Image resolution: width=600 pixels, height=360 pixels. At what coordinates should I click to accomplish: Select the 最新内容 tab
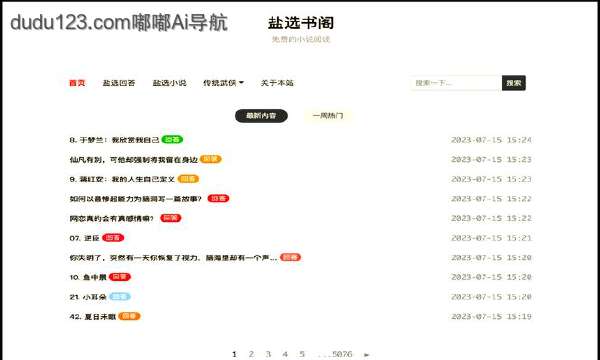[x=261, y=116]
